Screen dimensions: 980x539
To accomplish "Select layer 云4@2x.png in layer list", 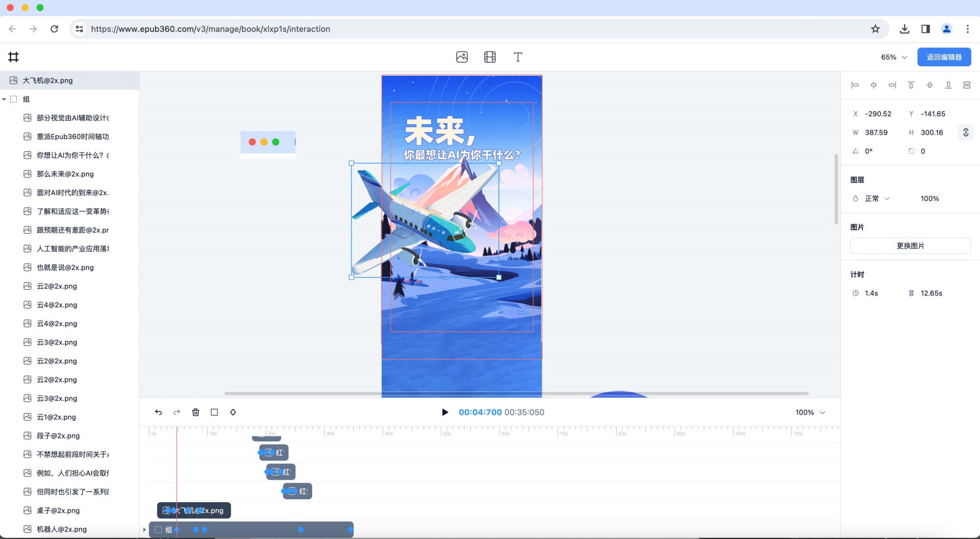I will [x=57, y=305].
